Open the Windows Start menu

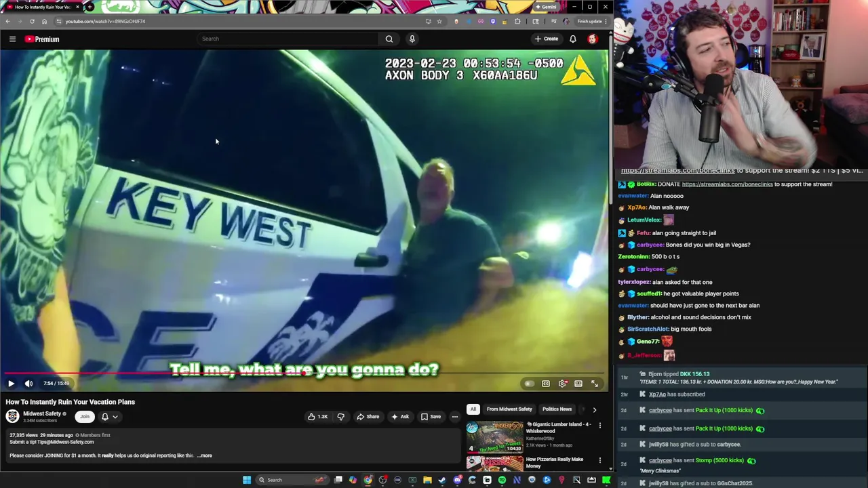(247, 480)
